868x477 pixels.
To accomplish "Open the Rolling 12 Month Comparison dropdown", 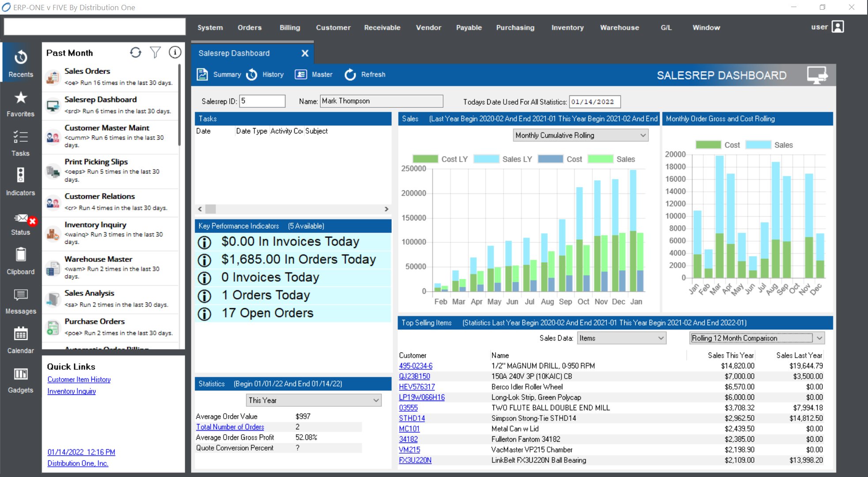I will click(x=819, y=338).
